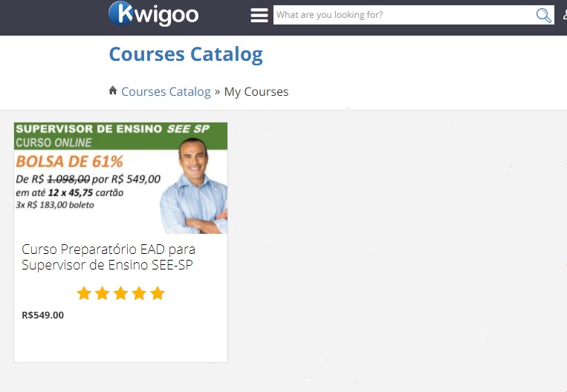Click the fourth rating star
The width and height of the screenshot is (567, 392).
[139, 293]
